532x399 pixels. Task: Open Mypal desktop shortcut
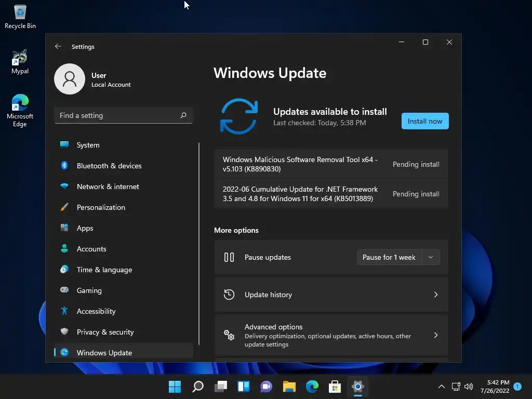pyautogui.click(x=20, y=62)
